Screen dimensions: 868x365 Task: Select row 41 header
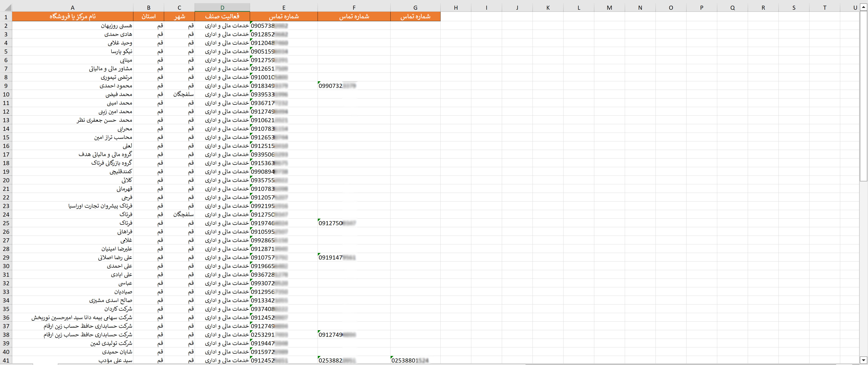pos(6,360)
